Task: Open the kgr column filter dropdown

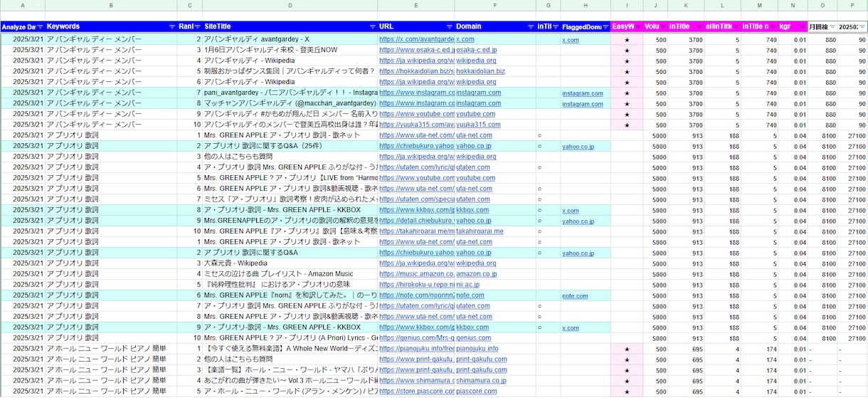Action: [x=802, y=27]
